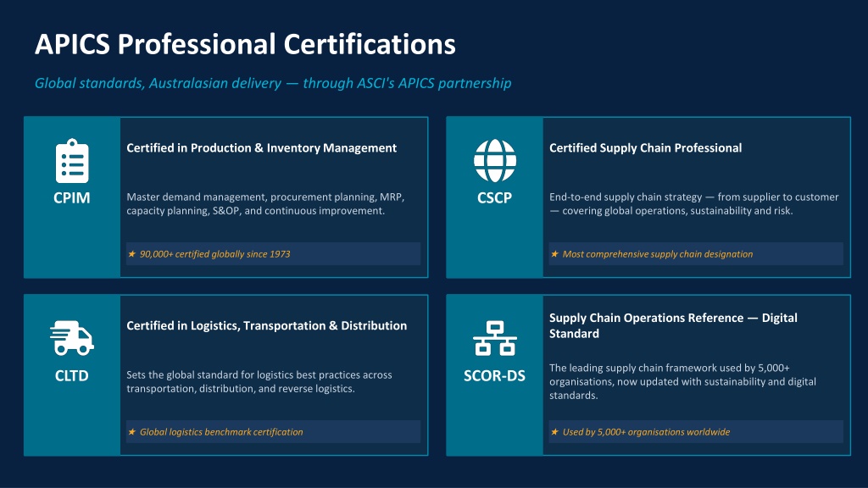Click heading 'Certified in Logistics, Transportation & Distribution'
Viewport: 868px width, 488px height.
267,325
